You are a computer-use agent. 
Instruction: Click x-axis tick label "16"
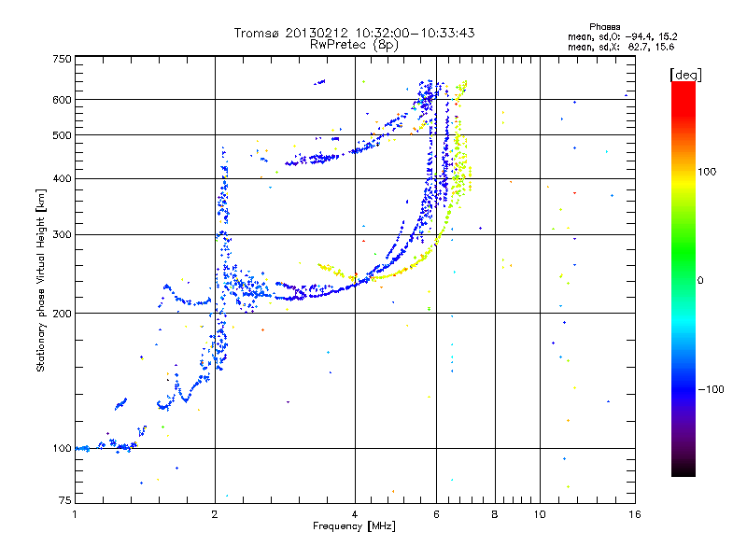tap(635, 514)
